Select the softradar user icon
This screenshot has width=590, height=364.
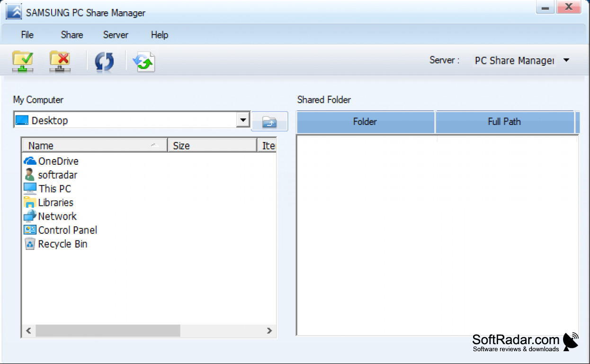click(30, 175)
